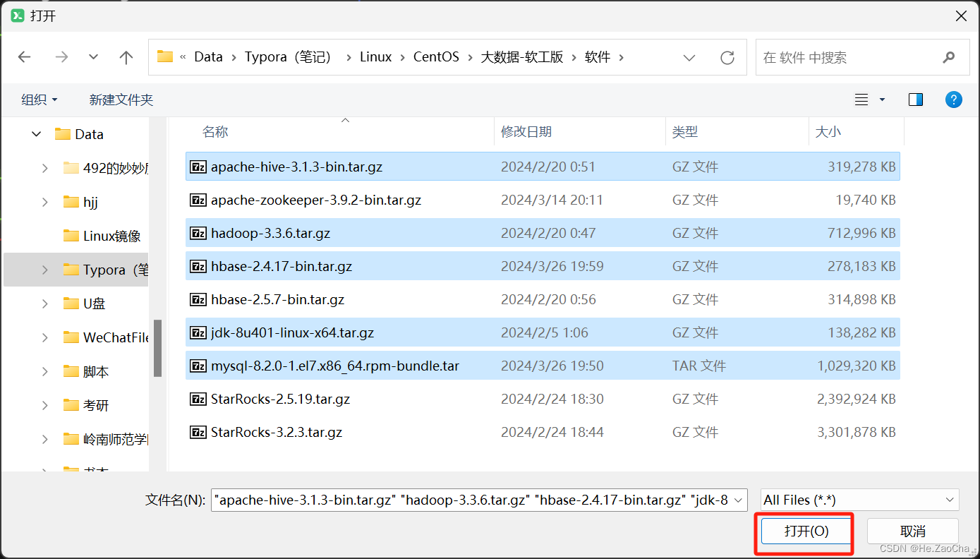Click the search magnifier icon

click(x=949, y=57)
